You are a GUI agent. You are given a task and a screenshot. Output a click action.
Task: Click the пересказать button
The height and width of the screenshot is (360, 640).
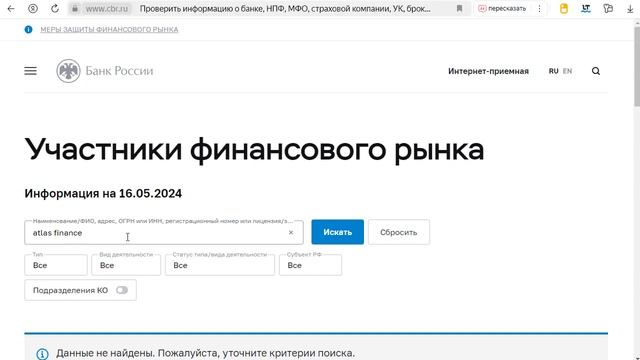tap(502, 9)
